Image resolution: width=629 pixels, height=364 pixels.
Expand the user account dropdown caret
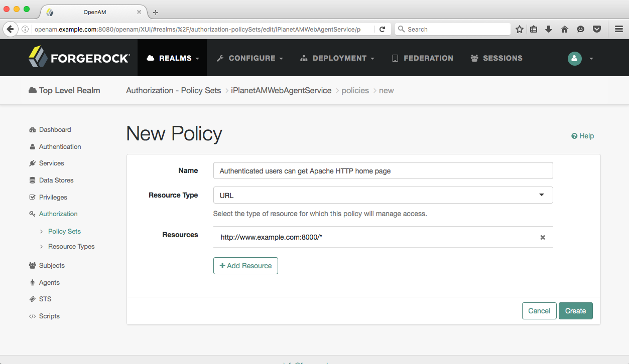point(591,59)
